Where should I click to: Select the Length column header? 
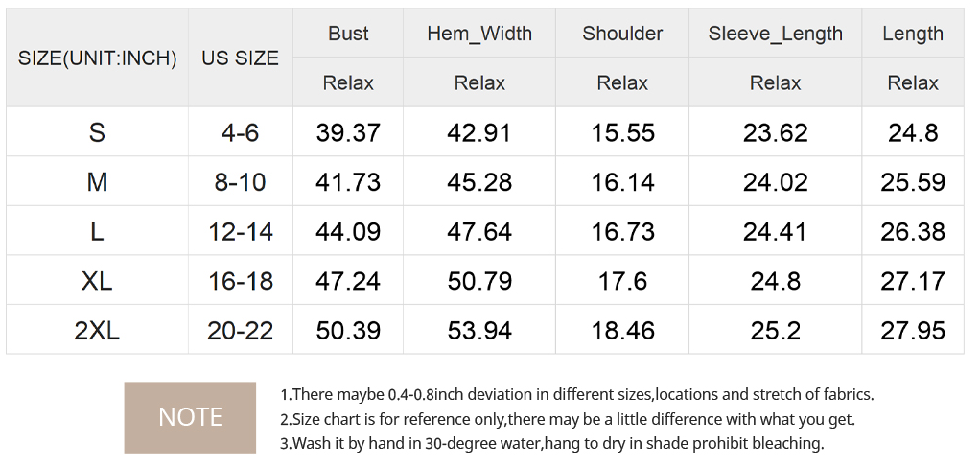[x=913, y=34]
